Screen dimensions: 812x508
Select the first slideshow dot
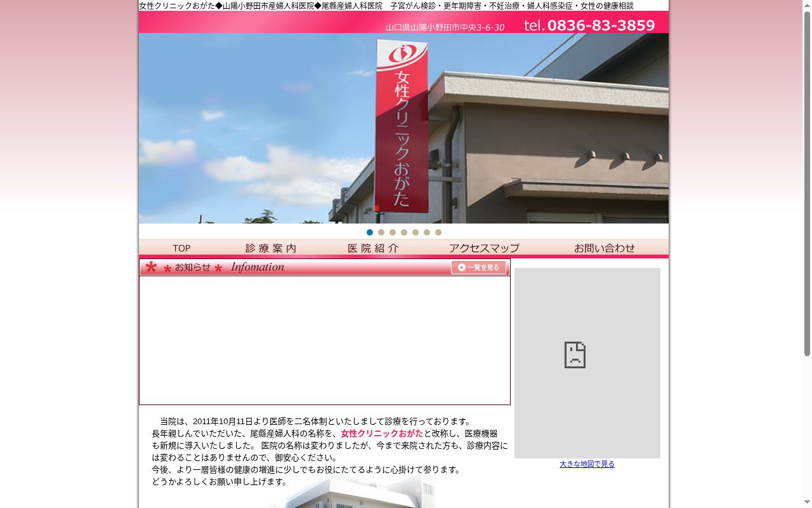click(x=370, y=232)
